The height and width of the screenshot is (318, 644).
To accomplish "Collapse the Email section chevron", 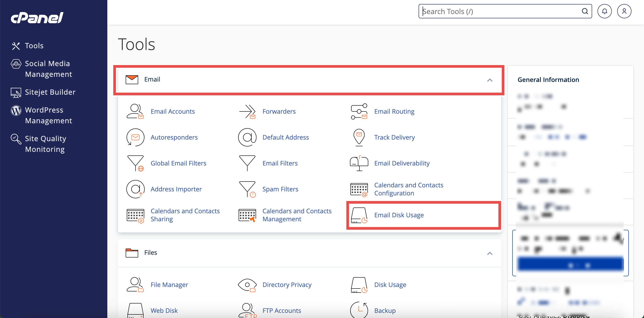I will coord(489,80).
